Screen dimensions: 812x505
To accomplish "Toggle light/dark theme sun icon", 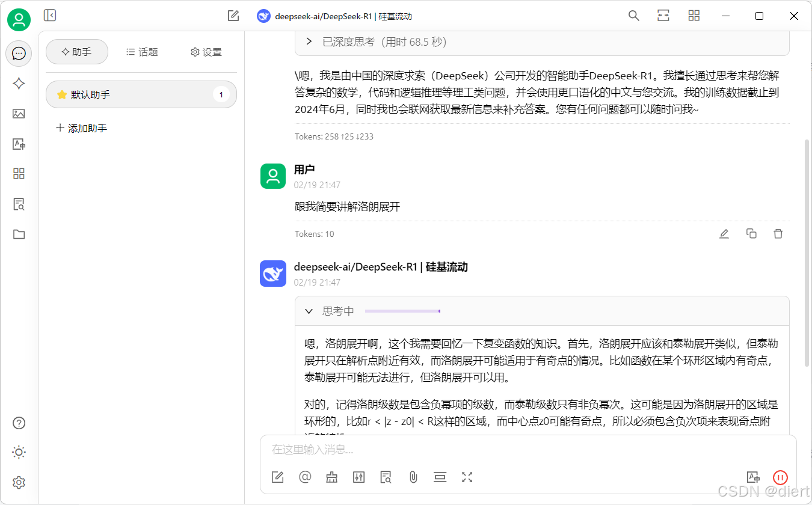I will [19, 452].
